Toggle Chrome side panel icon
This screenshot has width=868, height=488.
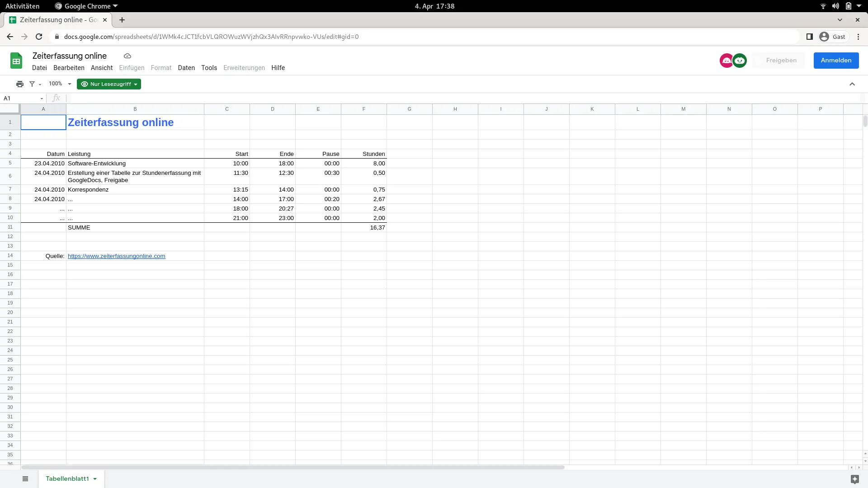tap(810, 37)
